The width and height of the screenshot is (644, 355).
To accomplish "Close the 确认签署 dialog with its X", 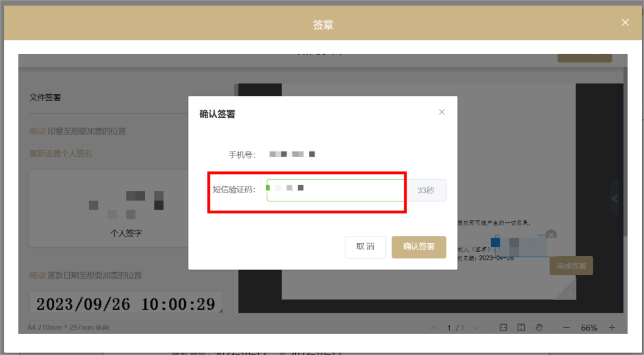I will click(x=441, y=111).
